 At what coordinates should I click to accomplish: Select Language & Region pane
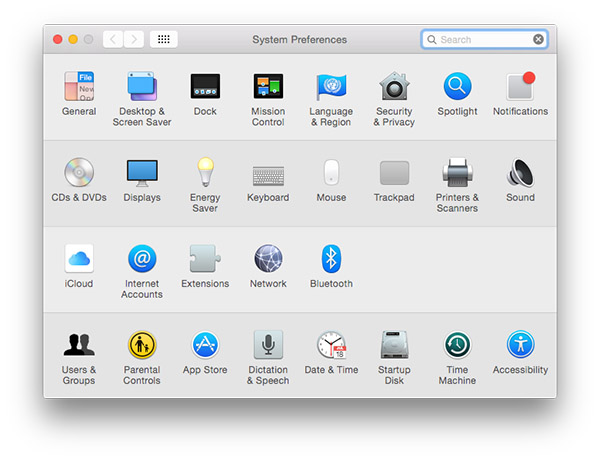331,88
